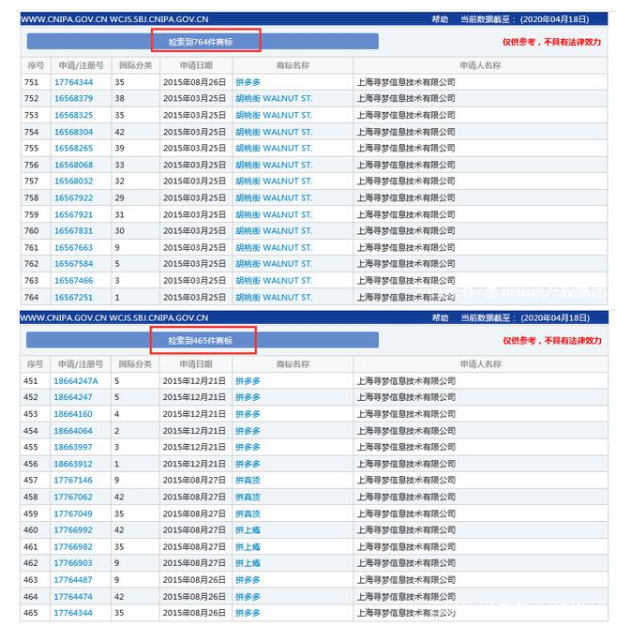Select date 2015年12月21日 in row 453
The image size is (628, 627).
[x=194, y=414]
